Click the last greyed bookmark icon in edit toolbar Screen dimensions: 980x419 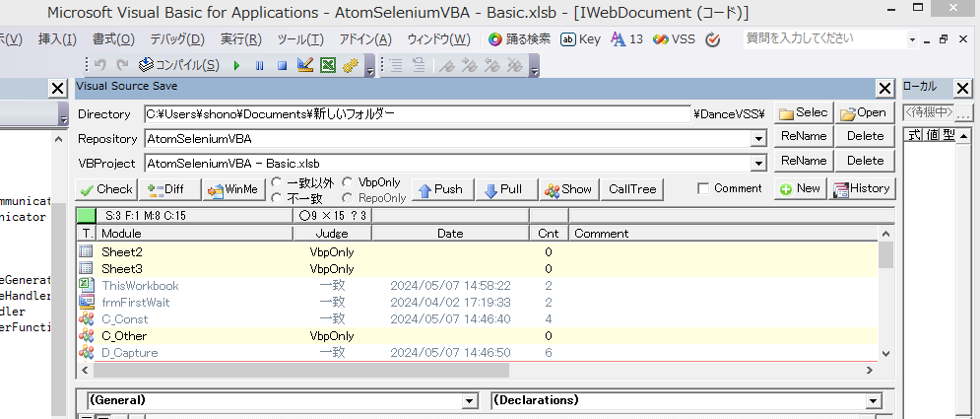point(514,65)
